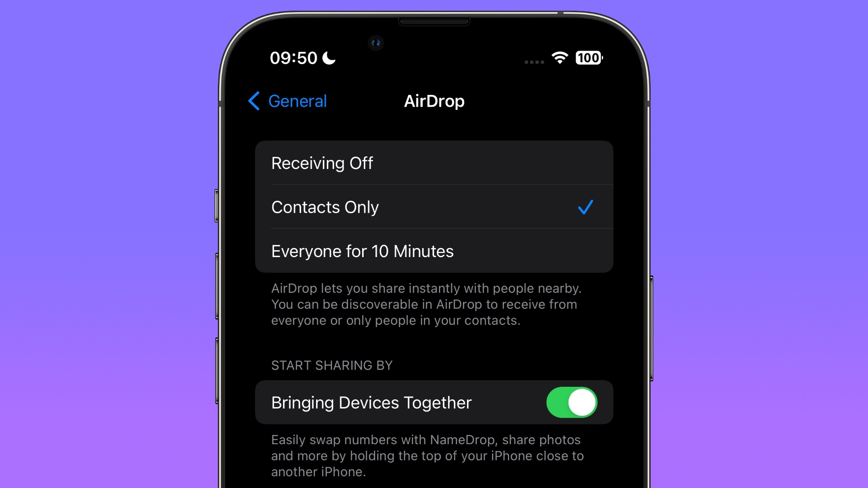Image resolution: width=868 pixels, height=488 pixels.
Task: Tap AirDrop page title label
Action: [434, 100]
